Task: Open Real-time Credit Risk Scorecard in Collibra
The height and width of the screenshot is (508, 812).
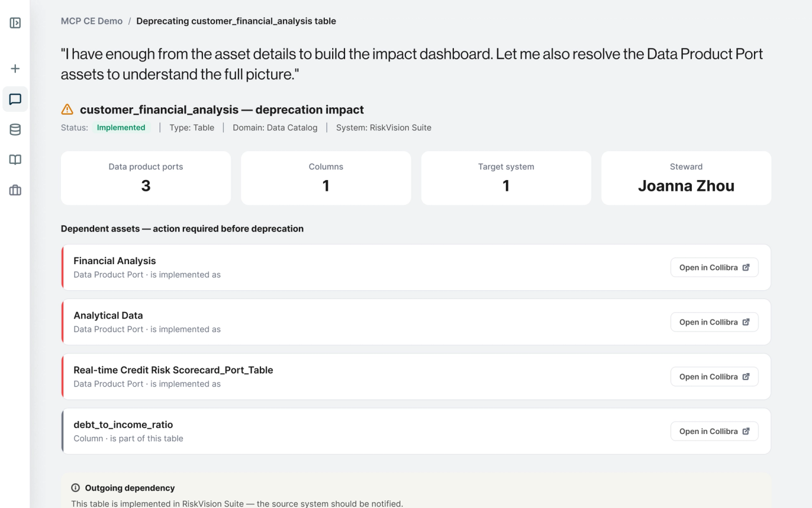Action: (x=714, y=377)
